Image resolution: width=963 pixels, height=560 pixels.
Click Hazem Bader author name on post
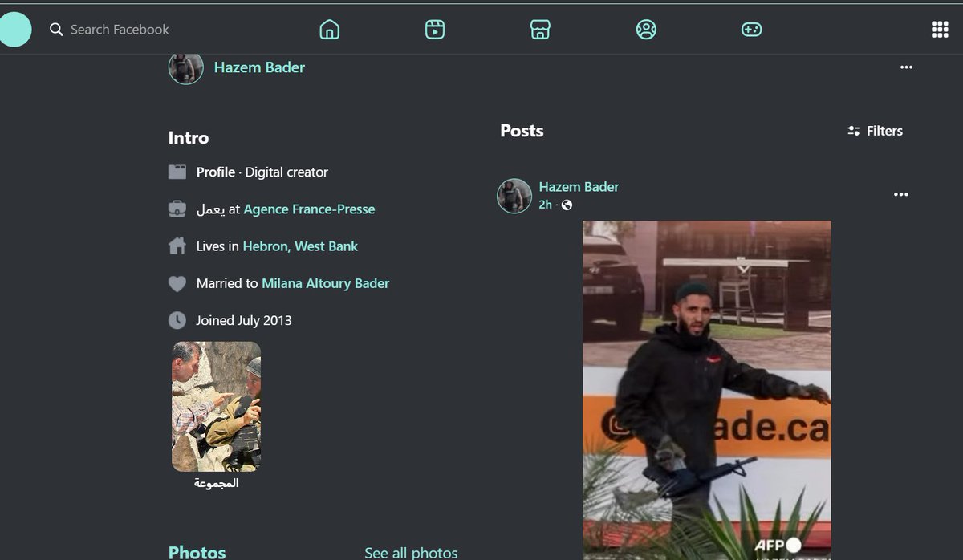[579, 187]
